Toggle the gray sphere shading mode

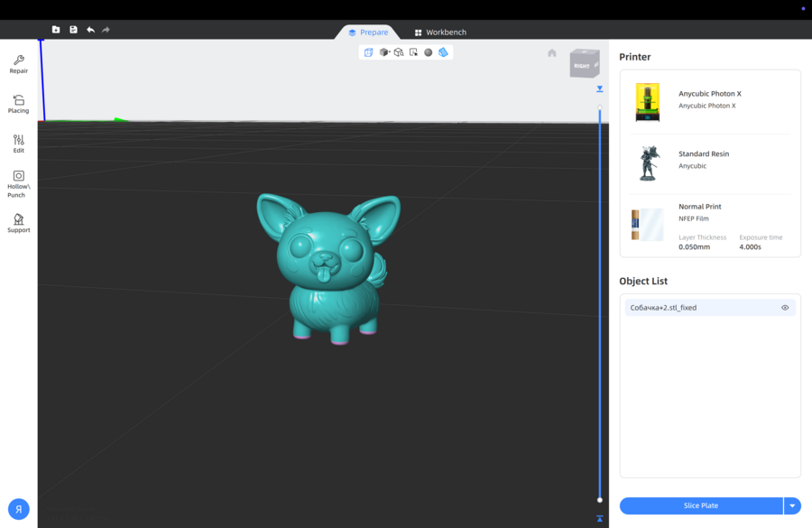pyautogui.click(x=429, y=52)
